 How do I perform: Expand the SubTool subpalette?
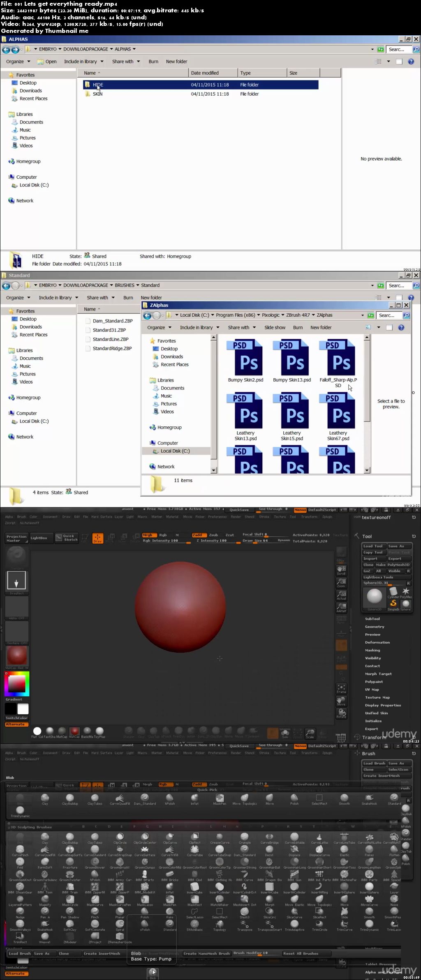[372, 619]
